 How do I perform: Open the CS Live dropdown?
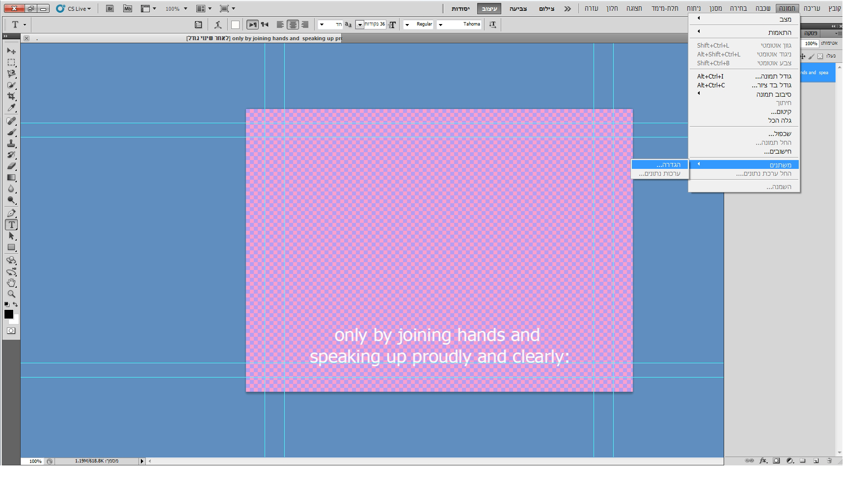(x=74, y=8)
